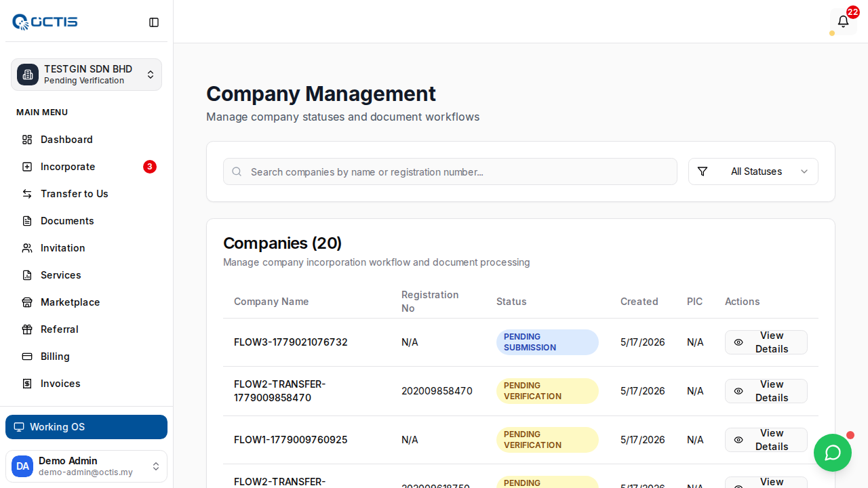Viewport: 868px width, 488px height.
Task: Click registration number 202009858470
Action: (x=437, y=391)
